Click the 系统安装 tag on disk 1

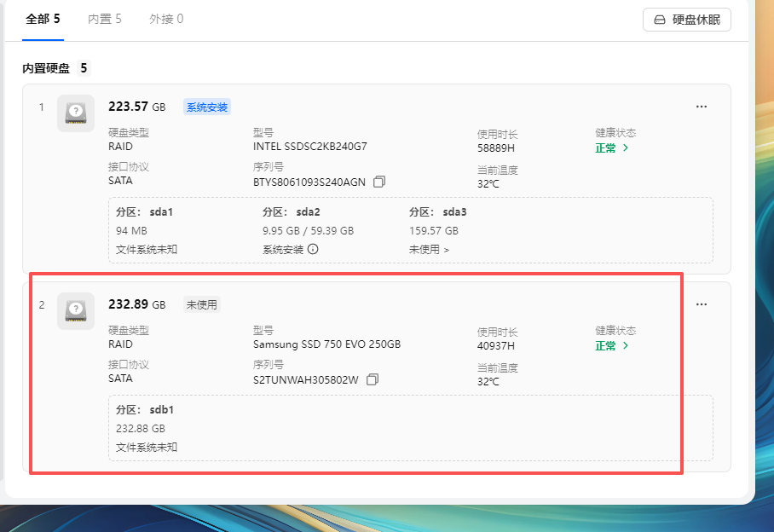tap(207, 107)
